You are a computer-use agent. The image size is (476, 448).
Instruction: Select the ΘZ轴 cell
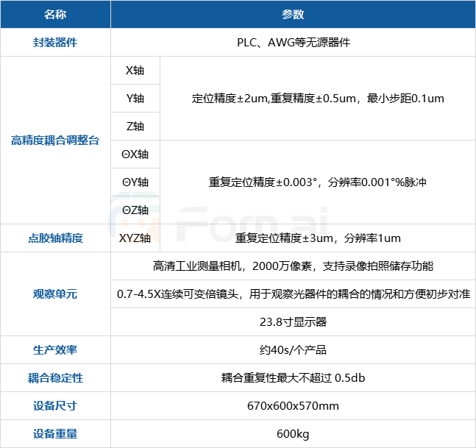pyautogui.click(x=135, y=210)
